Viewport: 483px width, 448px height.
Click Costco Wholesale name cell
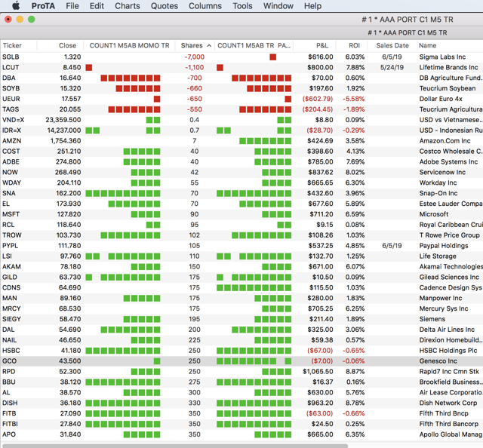(451, 151)
